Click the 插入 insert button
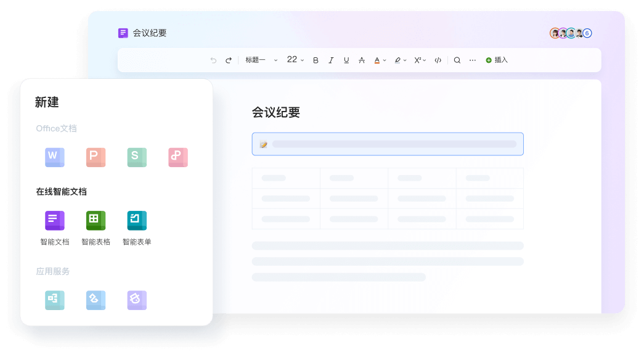Viewport: 644px width, 352px height. [497, 60]
